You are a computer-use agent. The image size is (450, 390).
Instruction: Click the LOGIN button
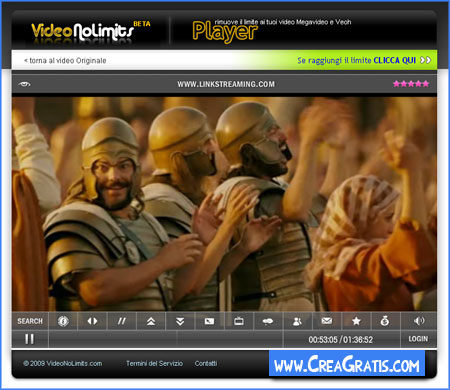tap(418, 339)
